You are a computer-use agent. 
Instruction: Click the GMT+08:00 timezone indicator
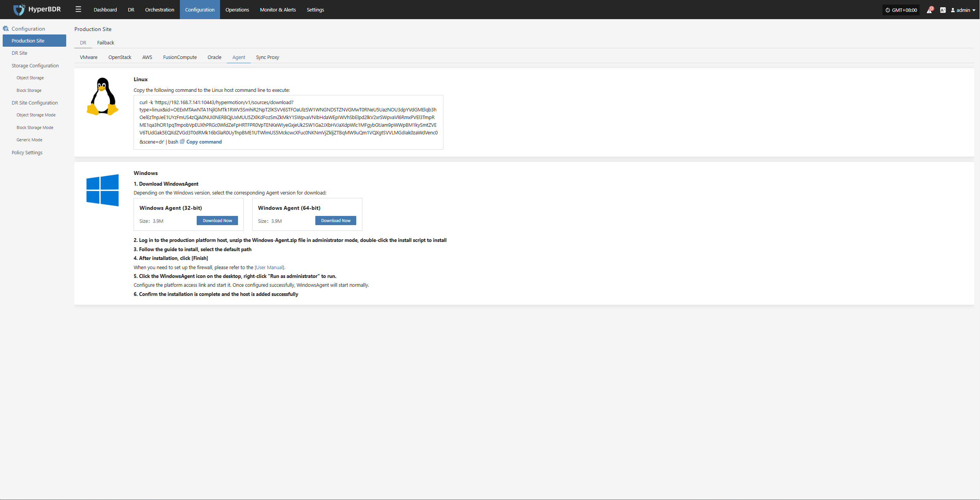[x=901, y=10]
